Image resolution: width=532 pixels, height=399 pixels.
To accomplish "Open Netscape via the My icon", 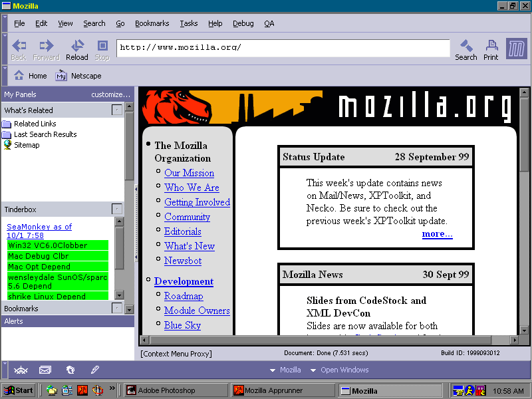I will (61, 76).
